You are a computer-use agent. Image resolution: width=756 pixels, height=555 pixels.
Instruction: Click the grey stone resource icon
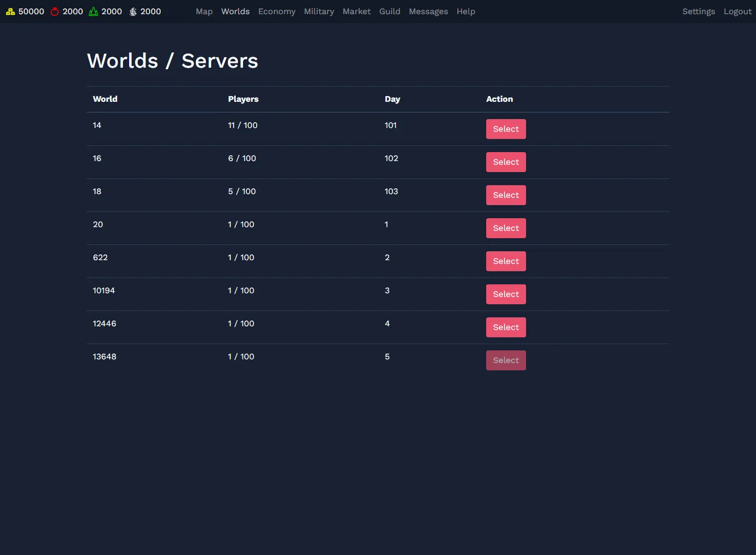pyautogui.click(x=133, y=12)
